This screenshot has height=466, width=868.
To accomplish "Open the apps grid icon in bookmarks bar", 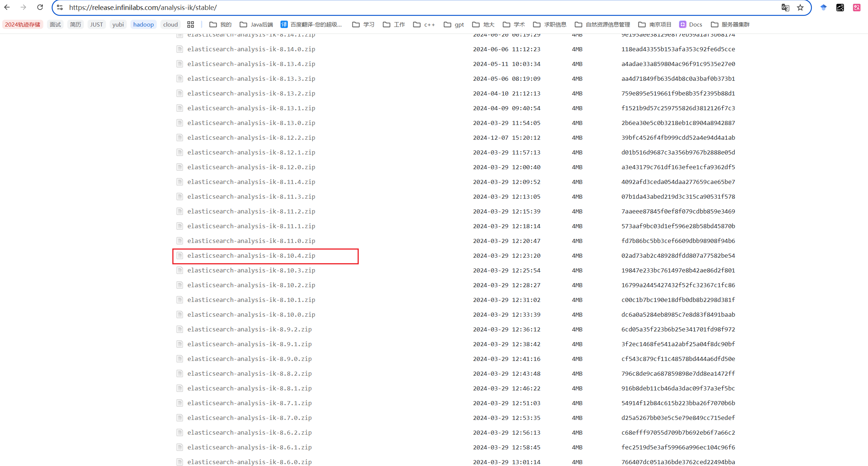I will [190, 24].
